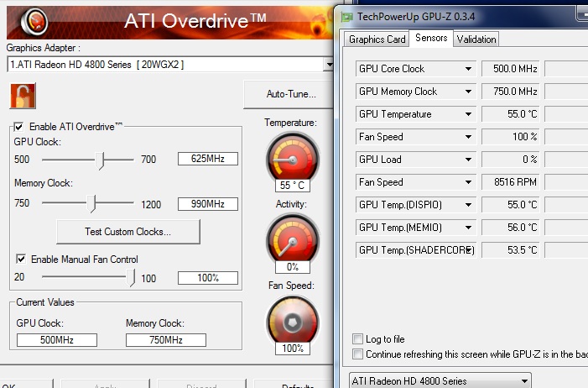The height and width of the screenshot is (388, 588).
Task: Click the 500.0 MHz sensor value
Action: click(511, 69)
